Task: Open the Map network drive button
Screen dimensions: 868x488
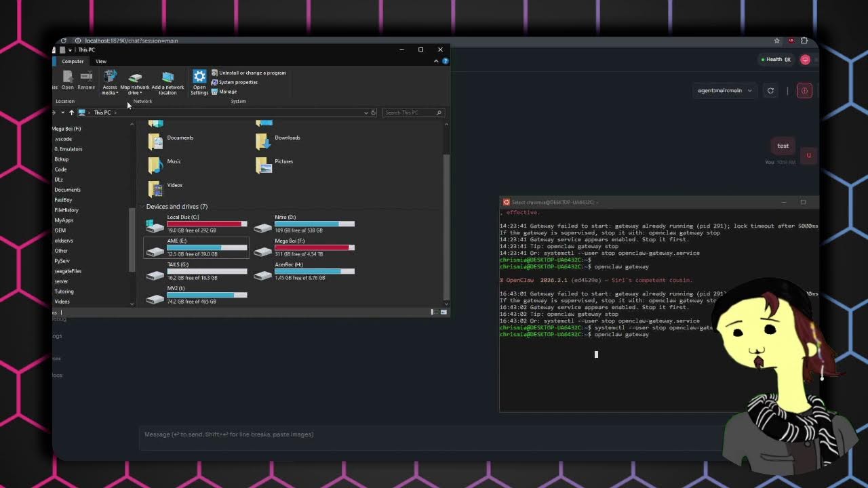Action: pos(135,83)
